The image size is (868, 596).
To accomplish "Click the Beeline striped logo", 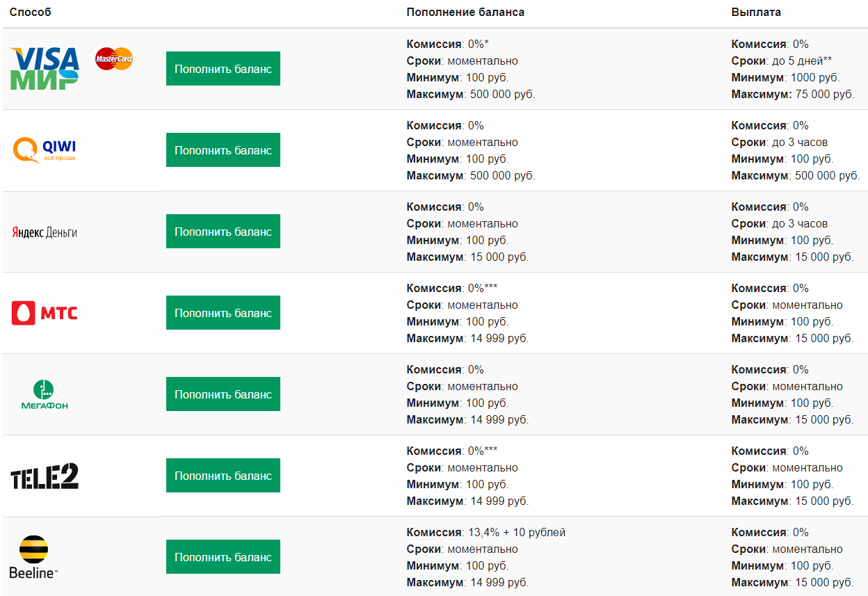I will (x=33, y=557).
